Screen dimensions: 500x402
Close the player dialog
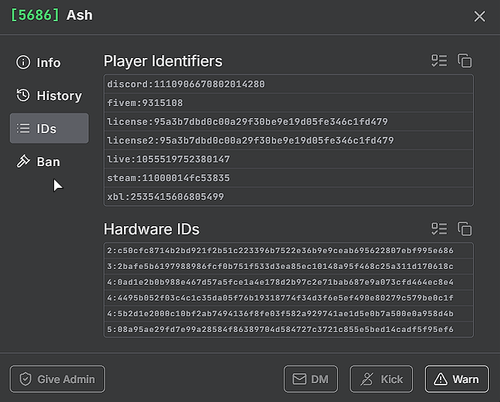point(480,16)
